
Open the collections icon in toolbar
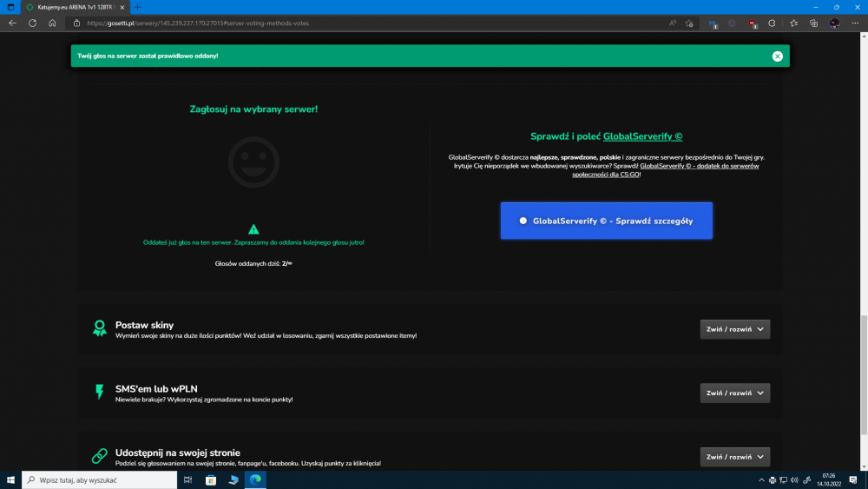pos(814,23)
